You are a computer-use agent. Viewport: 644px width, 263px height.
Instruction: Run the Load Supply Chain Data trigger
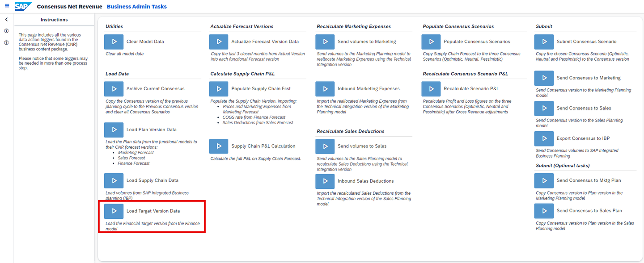[x=114, y=181]
